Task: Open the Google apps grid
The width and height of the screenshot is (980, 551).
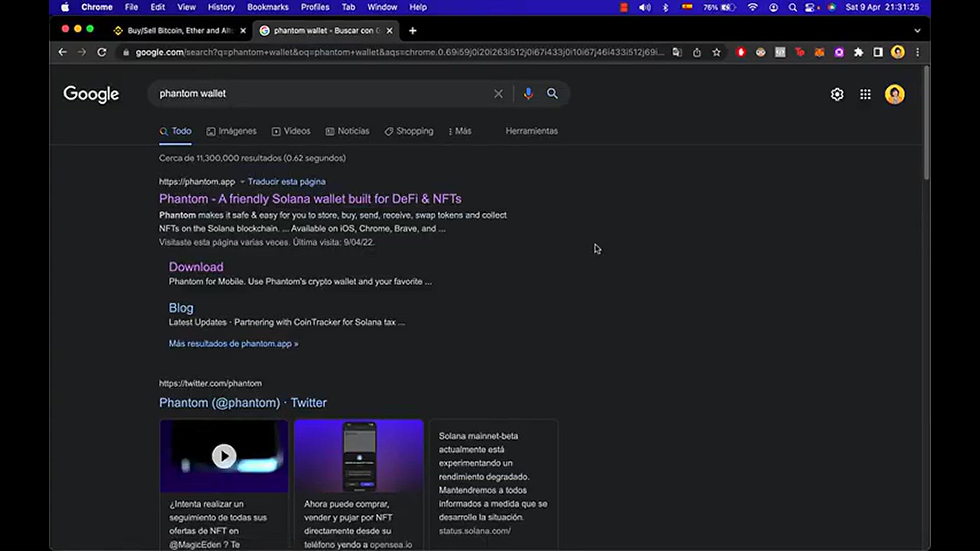Action: click(865, 94)
